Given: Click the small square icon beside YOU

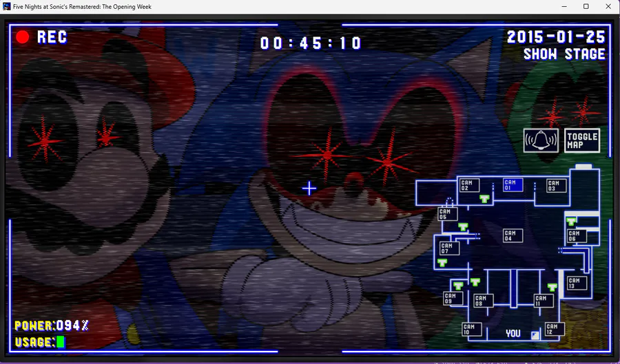Looking at the screenshot, I should coord(535,335).
